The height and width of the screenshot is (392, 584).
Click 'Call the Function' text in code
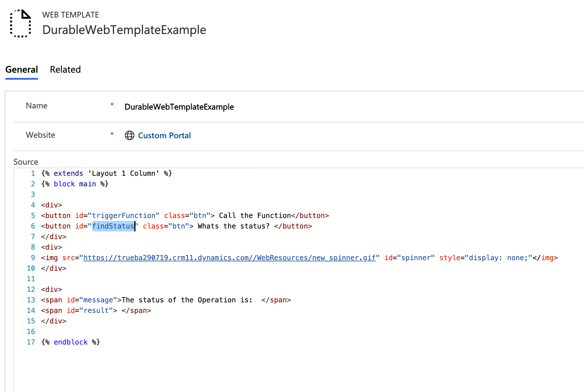(x=254, y=216)
